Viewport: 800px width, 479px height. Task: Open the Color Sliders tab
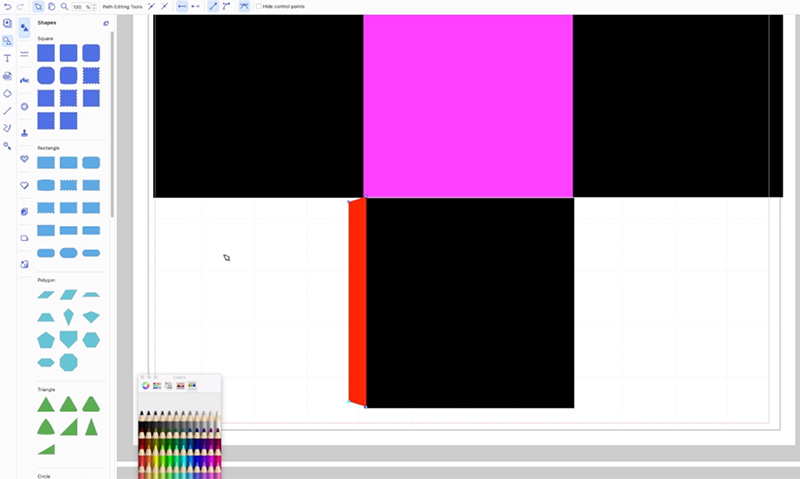point(157,385)
